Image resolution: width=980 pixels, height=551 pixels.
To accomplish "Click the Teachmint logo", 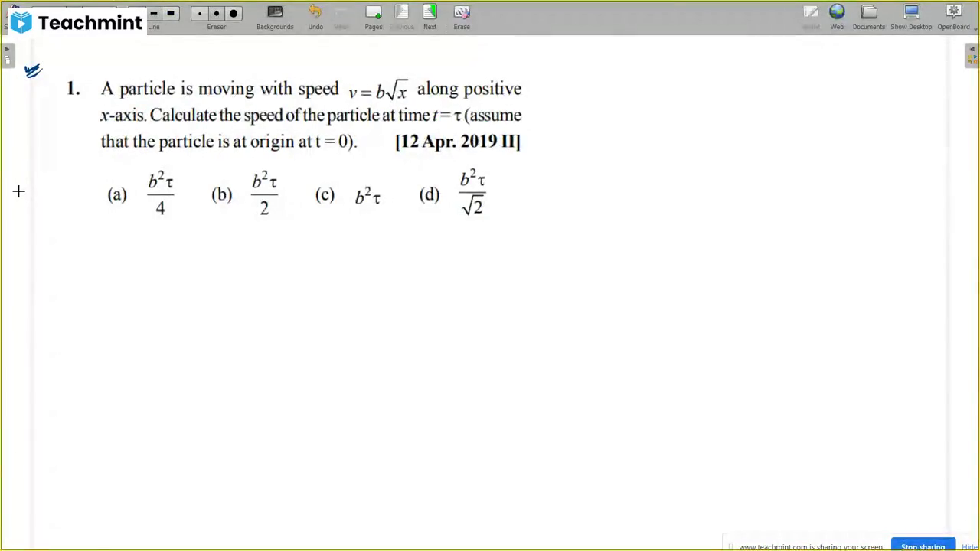I will [77, 22].
